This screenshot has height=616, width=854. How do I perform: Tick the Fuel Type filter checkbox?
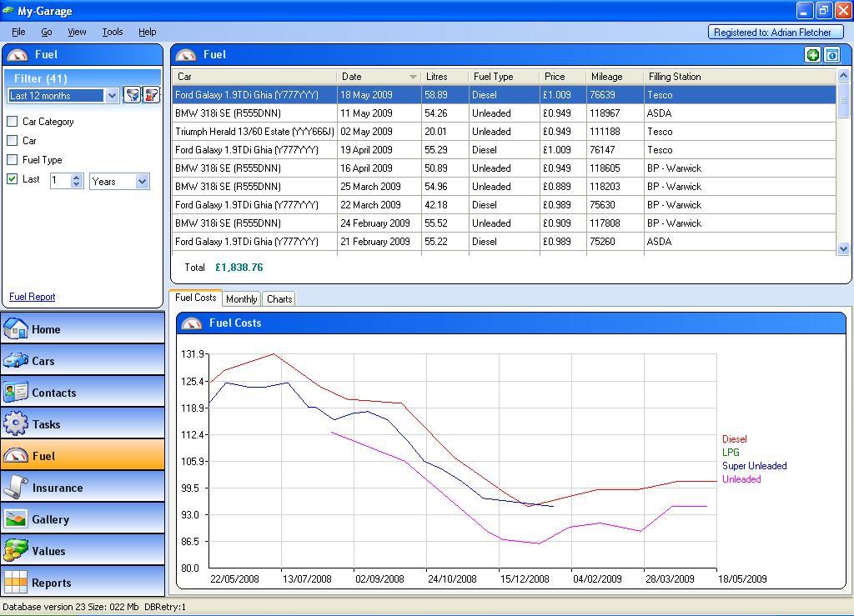13,160
